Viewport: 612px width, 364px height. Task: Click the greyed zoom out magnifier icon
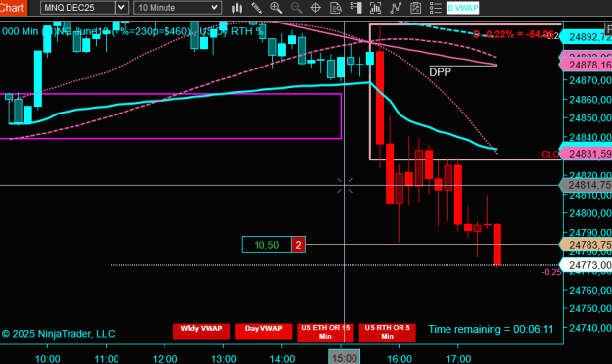pyautogui.click(x=297, y=8)
